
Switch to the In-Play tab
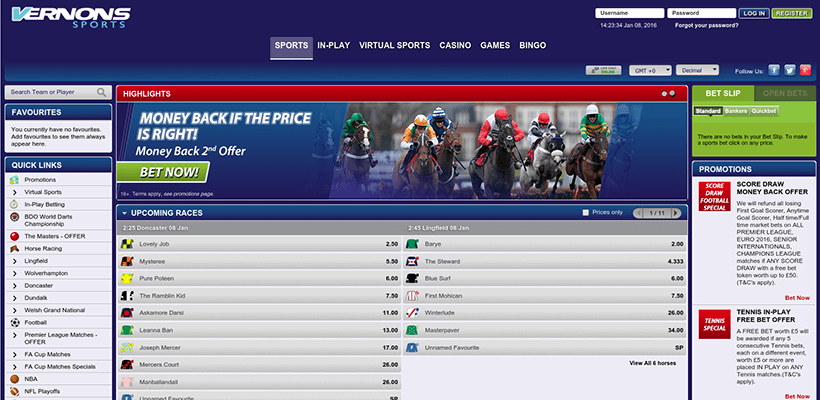[x=334, y=45]
